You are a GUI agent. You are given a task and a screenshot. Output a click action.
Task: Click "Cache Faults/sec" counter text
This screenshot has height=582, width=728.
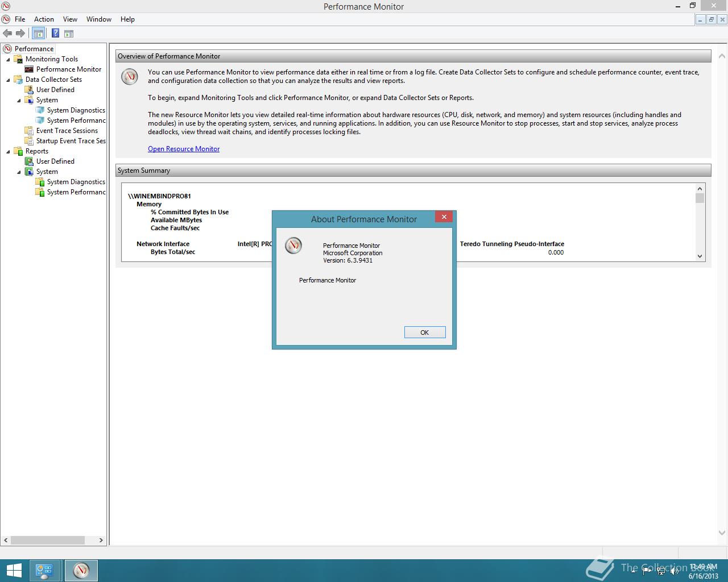175,228
